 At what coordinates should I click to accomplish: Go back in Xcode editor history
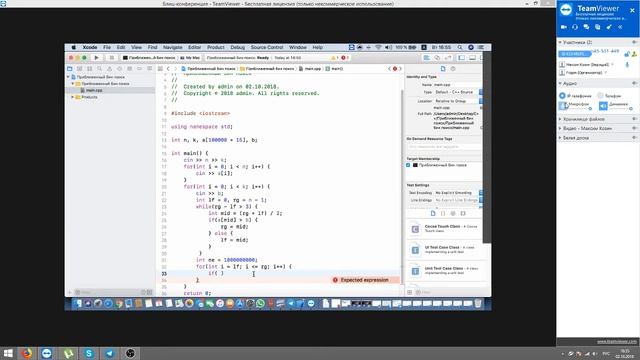[168, 69]
